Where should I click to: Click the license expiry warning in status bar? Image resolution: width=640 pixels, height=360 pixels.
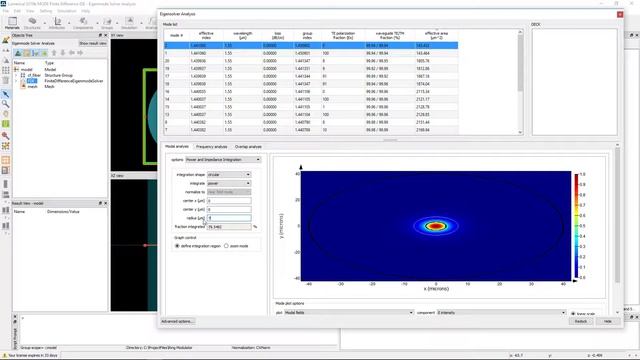[x=29, y=356]
